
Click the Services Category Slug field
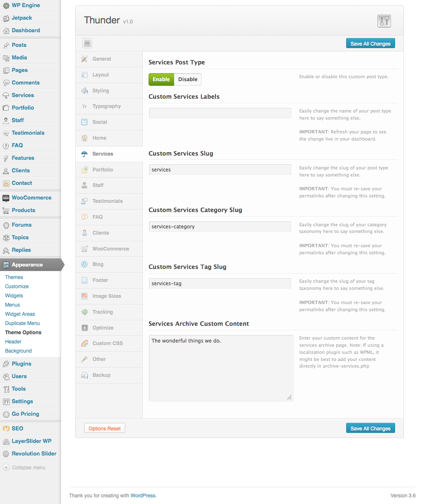[220, 227]
